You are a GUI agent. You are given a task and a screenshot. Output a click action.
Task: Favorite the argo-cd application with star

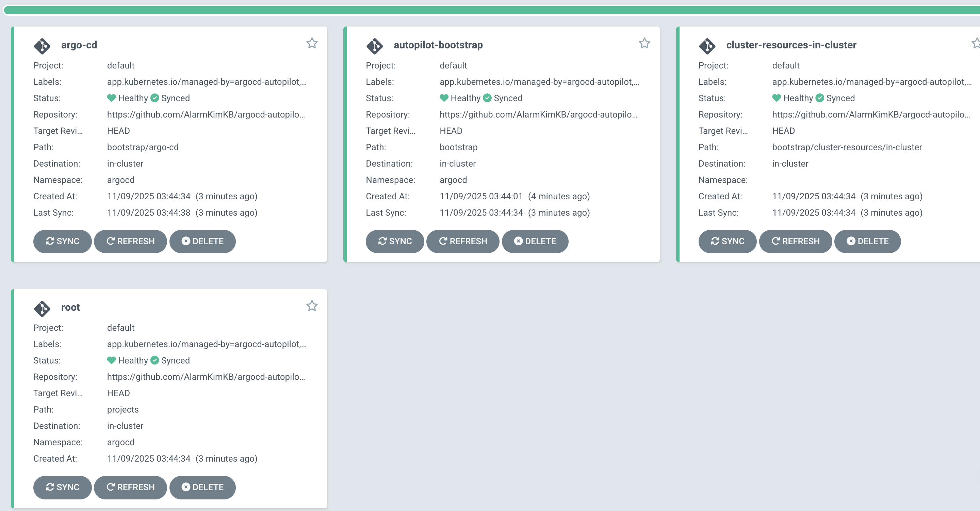coord(312,43)
